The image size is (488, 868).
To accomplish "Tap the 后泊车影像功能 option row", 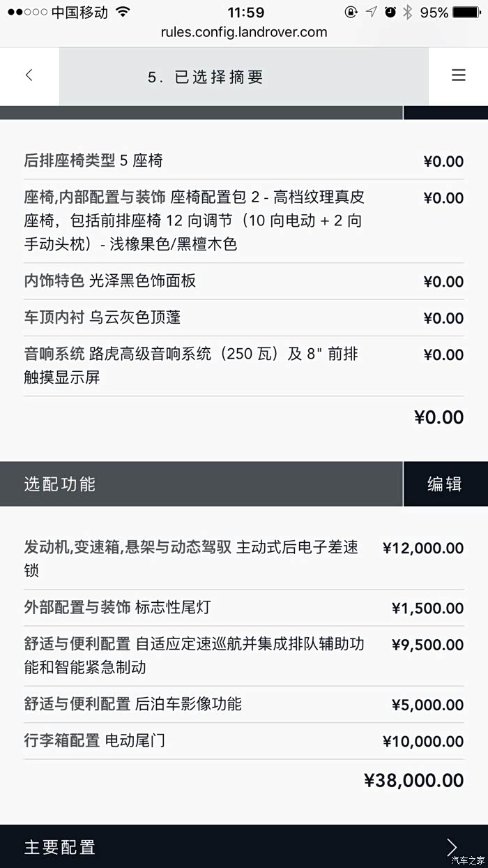I will coord(243,704).
